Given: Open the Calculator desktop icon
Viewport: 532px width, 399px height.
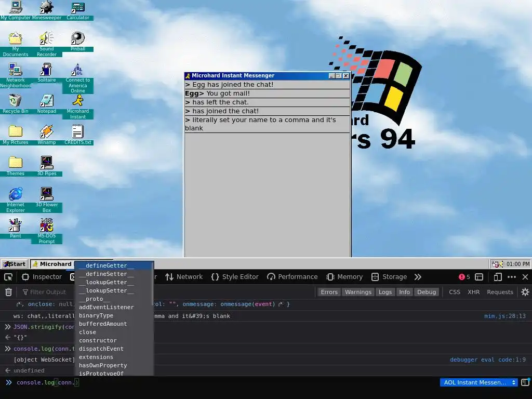Looking at the screenshot, I should coord(78,10).
